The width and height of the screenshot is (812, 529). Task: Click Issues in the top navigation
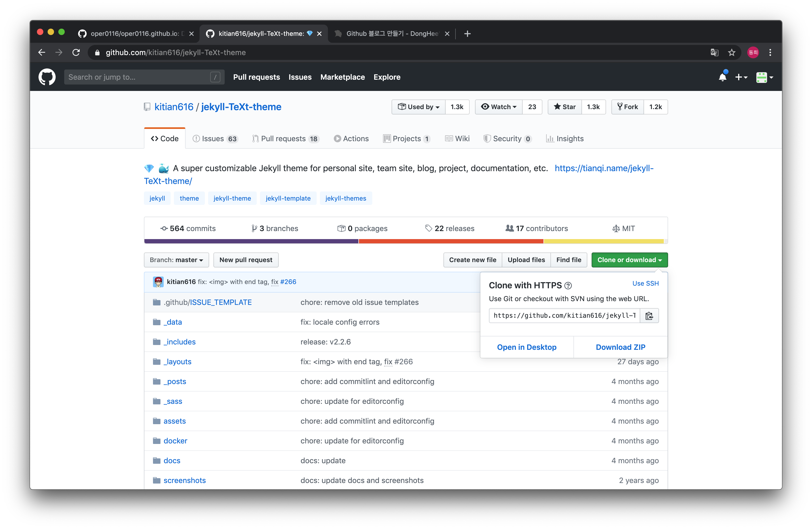[300, 77]
